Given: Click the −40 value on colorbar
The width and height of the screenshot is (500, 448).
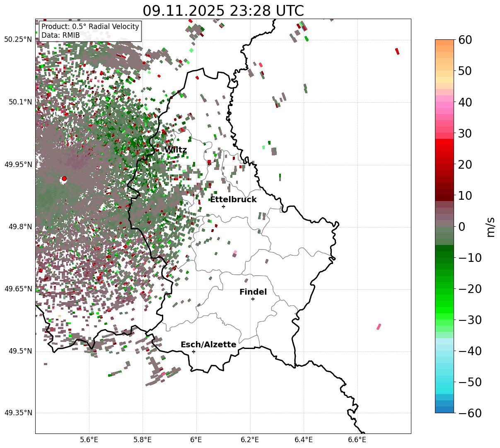Looking at the screenshot, I should tap(470, 351).
